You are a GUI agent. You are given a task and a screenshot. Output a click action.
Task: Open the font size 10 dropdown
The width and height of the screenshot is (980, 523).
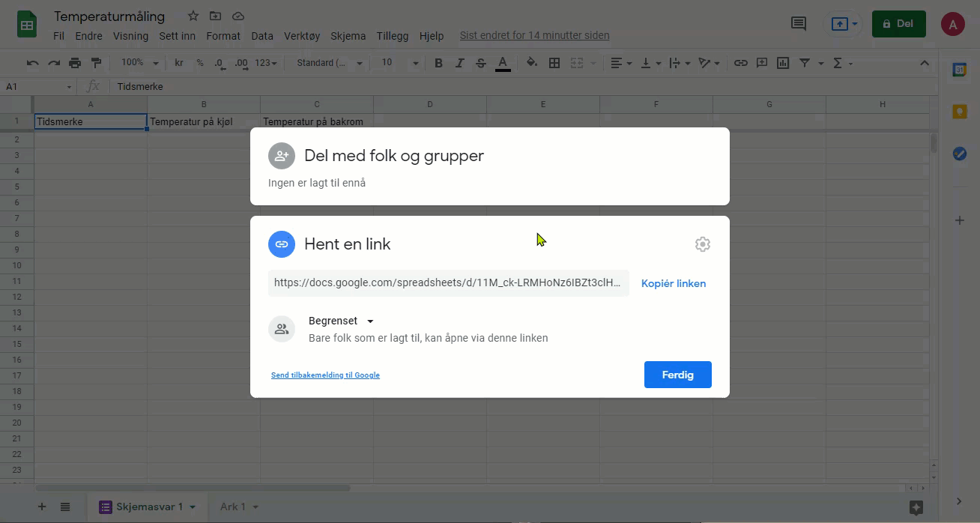399,63
